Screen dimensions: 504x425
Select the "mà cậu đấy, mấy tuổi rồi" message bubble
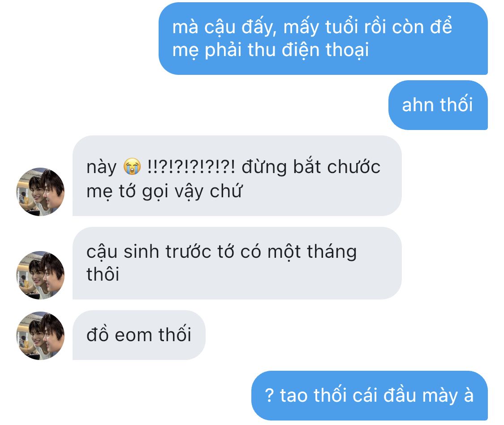coord(323,39)
